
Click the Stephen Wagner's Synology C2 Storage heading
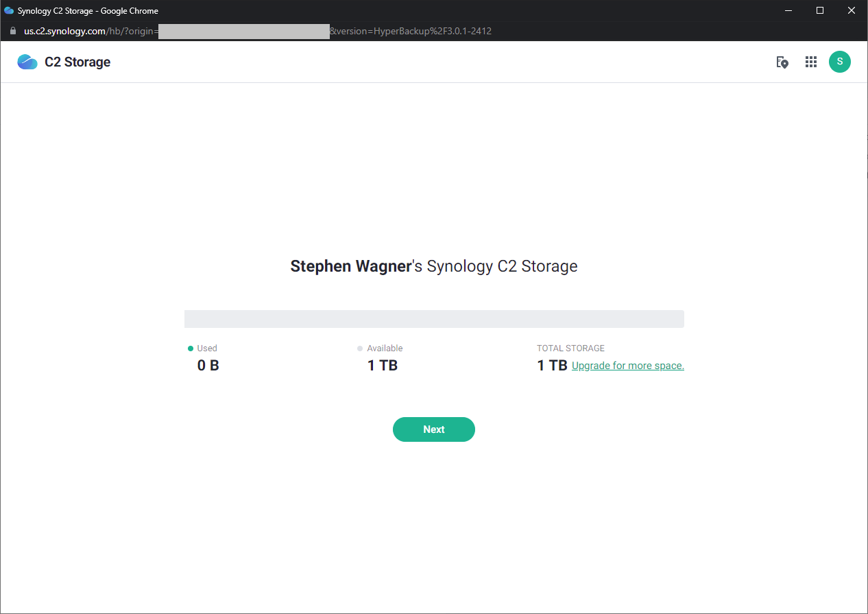point(434,266)
